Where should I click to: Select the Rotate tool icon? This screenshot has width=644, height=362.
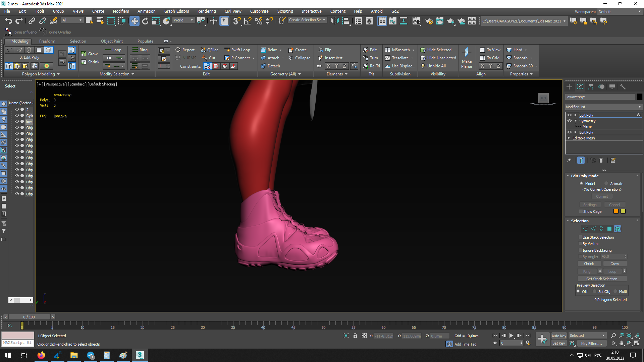click(x=145, y=21)
